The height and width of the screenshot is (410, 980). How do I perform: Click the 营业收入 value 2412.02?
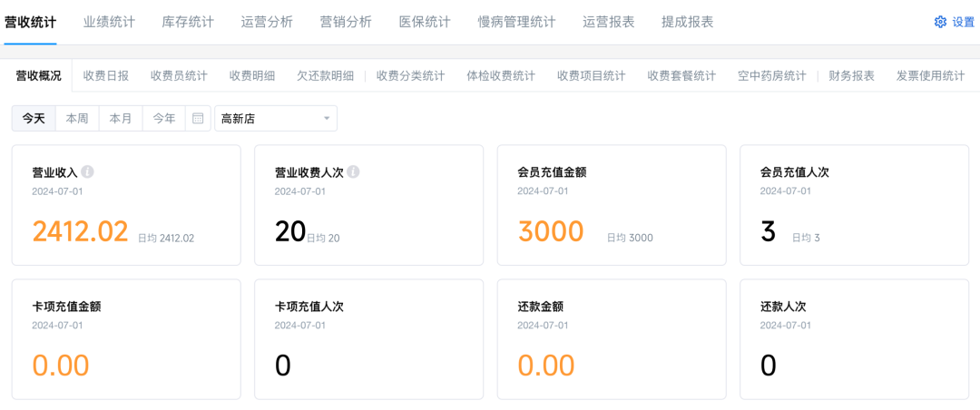(81, 231)
